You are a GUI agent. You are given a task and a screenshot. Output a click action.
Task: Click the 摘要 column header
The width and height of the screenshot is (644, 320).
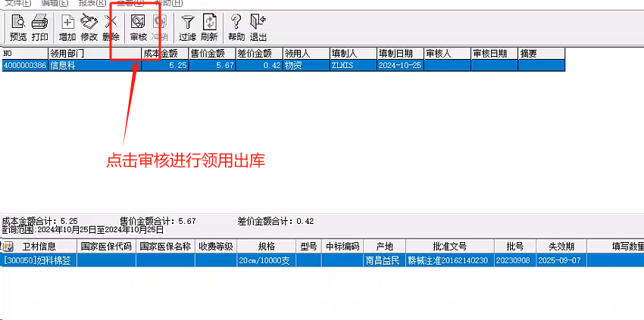click(541, 53)
